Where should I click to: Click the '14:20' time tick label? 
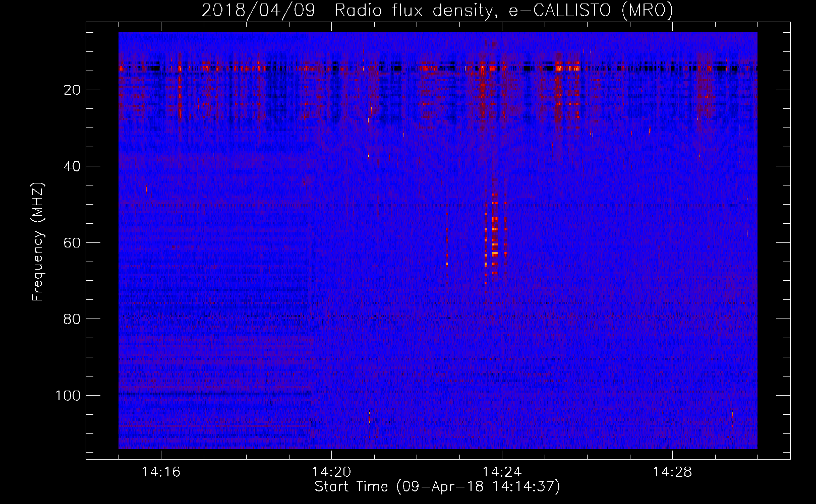331,472
